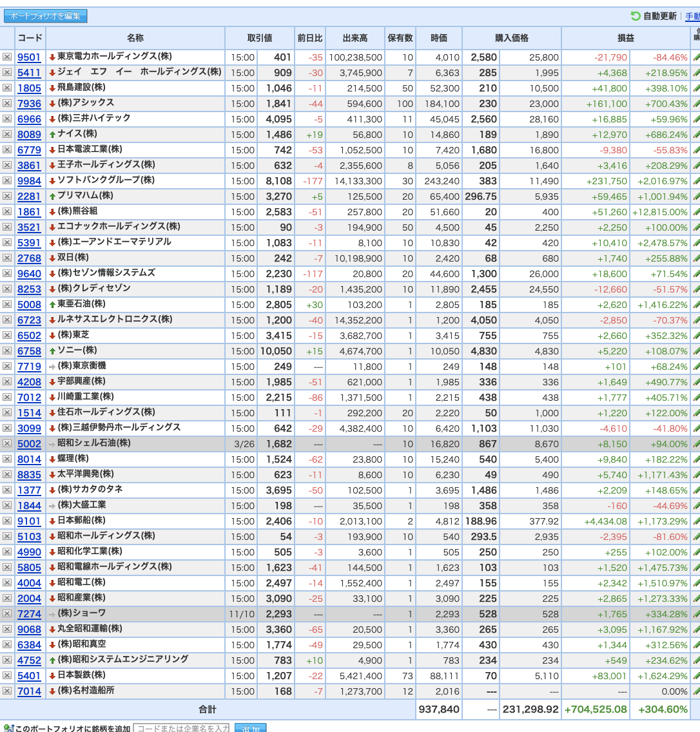Click volume value 100,238,500
This screenshot has height=732, width=700.
click(355, 57)
